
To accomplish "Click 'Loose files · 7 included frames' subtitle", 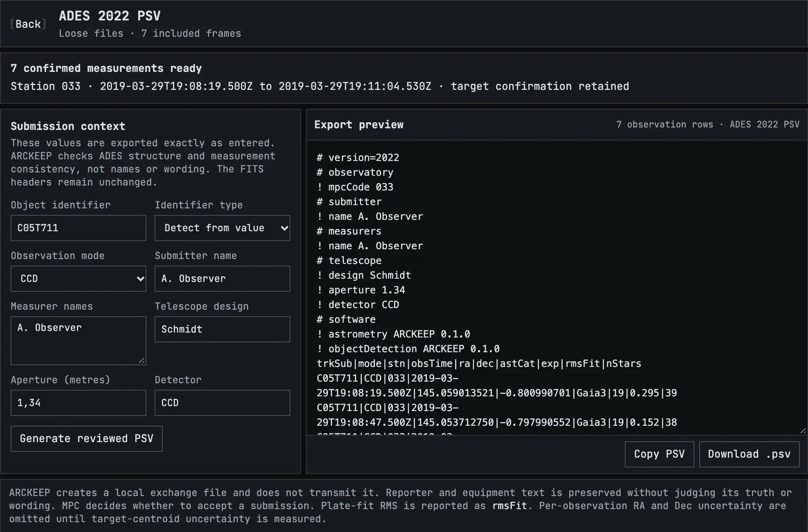I will [150, 34].
